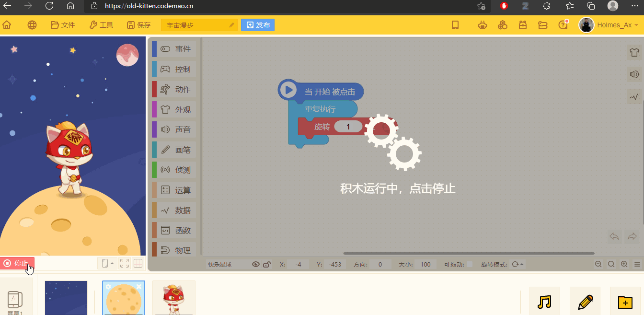This screenshot has width=644, height=315.
Task: Click the redo arrow in workspace
Action: tap(632, 236)
